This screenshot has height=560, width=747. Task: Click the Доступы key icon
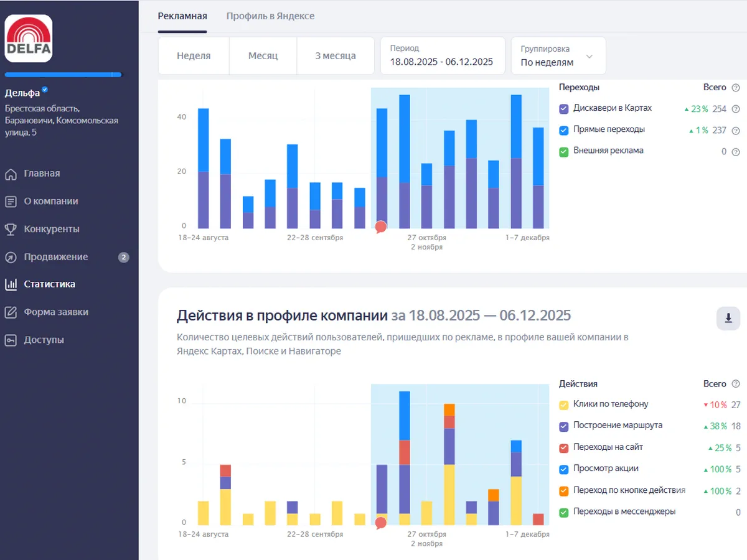tap(11, 340)
